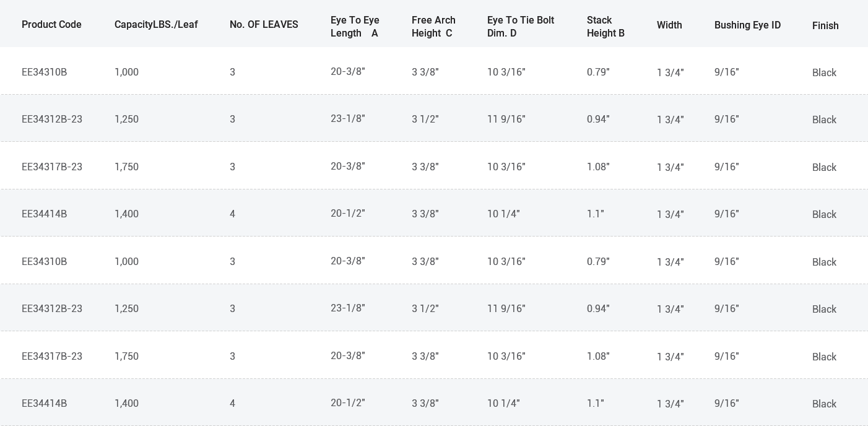Open the first EE34312B-23 product code

tap(52, 120)
